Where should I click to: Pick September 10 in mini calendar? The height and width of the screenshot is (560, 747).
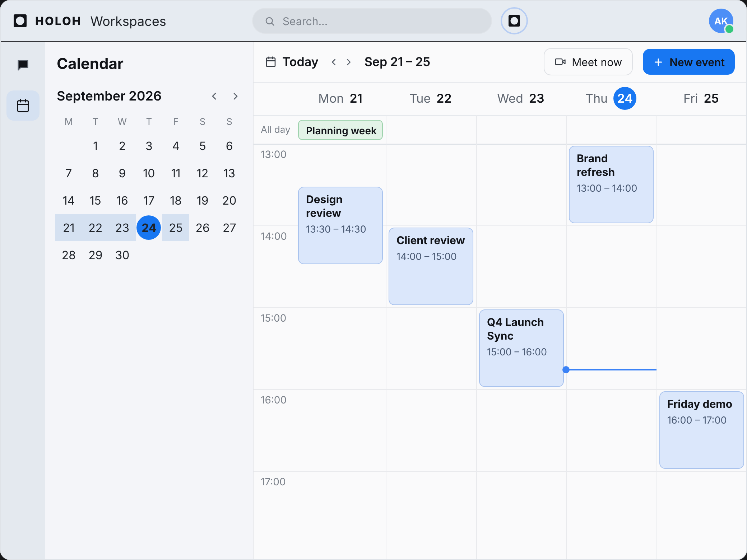[149, 173]
